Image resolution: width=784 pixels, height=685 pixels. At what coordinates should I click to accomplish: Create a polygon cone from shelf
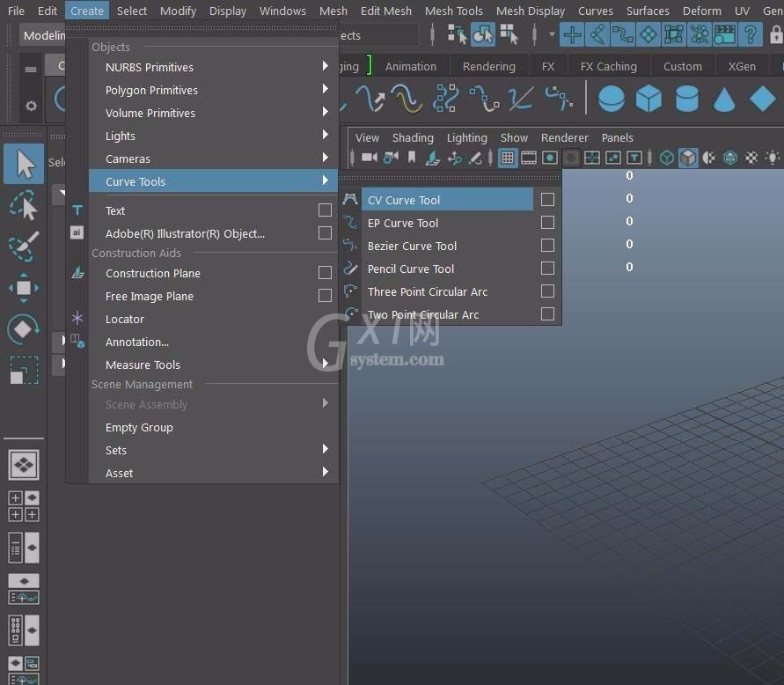(724, 99)
